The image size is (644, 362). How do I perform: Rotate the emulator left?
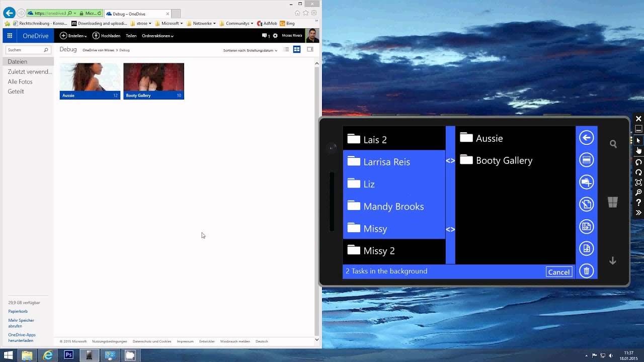tap(638, 161)
